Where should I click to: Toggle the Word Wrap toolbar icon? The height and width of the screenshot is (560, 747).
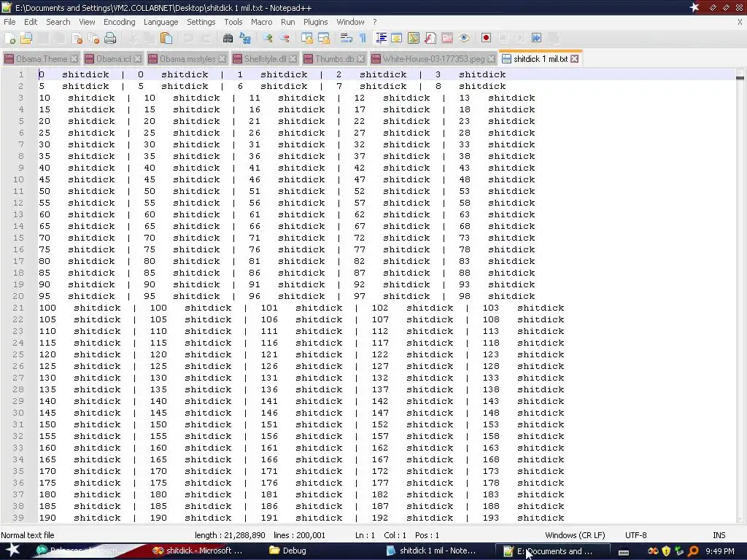[346, 38]
